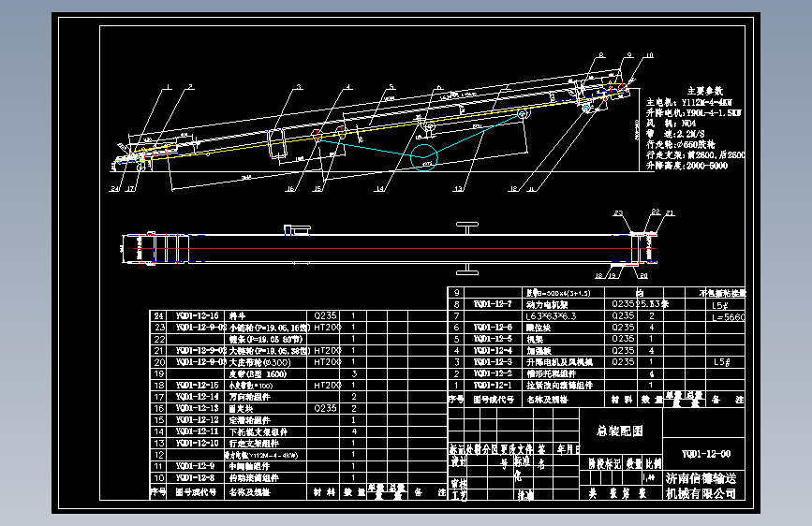Click belt speed parameter '2.2M/S'

pos(690,134)
